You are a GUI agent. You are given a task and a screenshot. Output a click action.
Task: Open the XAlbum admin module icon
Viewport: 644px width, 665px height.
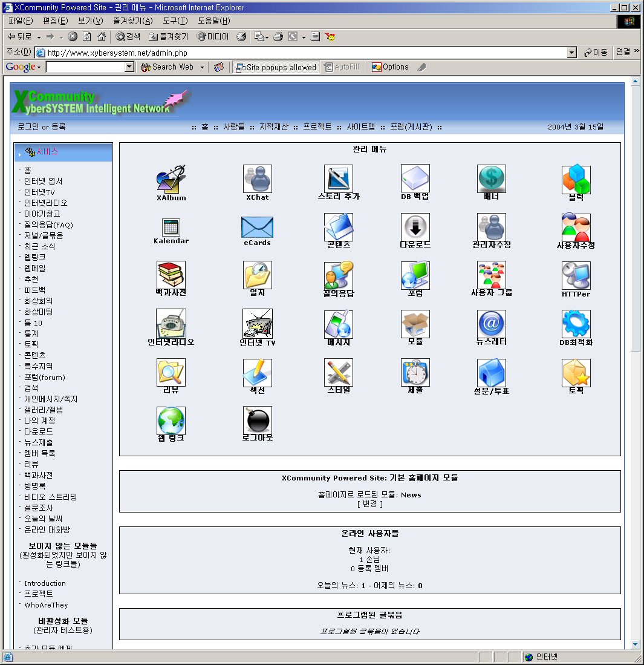coord(171,180)
